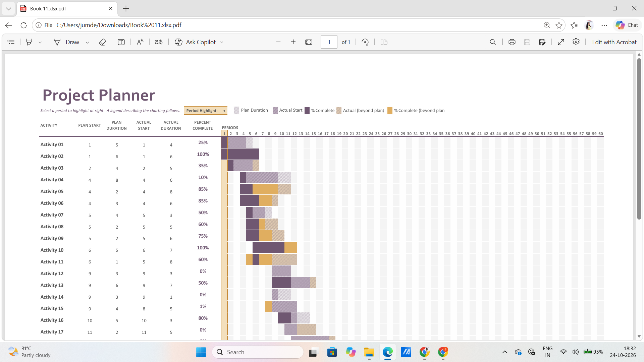Open the tab search dropdown arrow
Image resolution: width=644 pixels, height=362 pixels.
pos(8,8)
